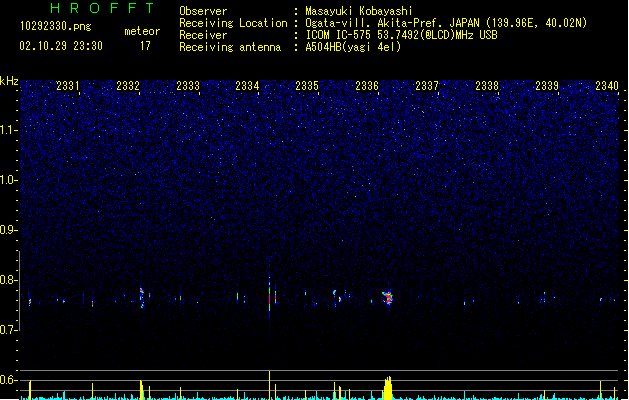This screenshot has height=400, width=629.
Task: Click the A504HB(yagi 4el) antenna text
Action: [353, 47]
